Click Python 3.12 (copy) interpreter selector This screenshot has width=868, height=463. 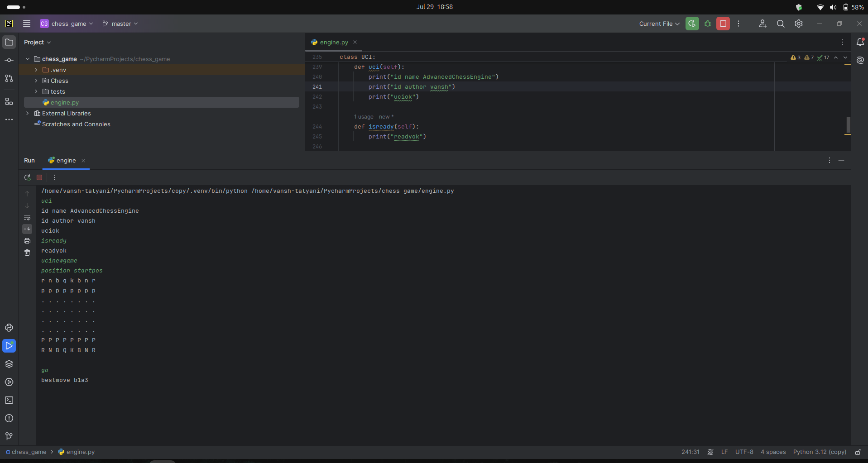[x=820, y=452]
